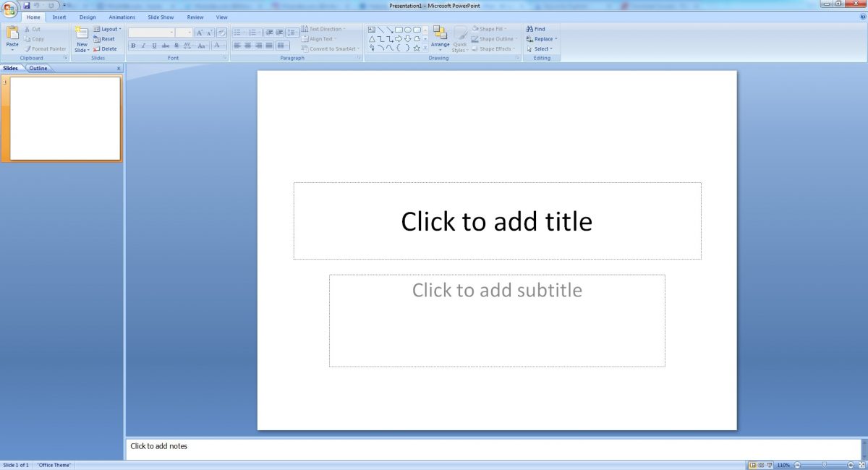
Task: Switch to the Insert ribbon tab
Action: pyautogui.click(x=59, y=17)
